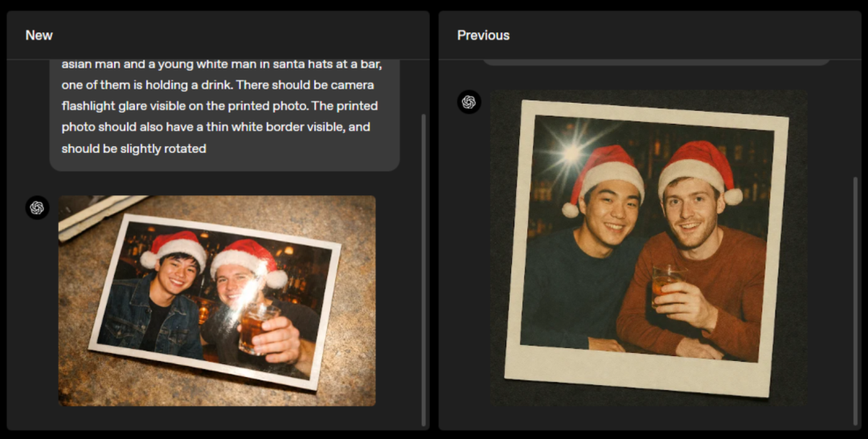
Task: Open the generated photo-on-table image in New panel
Action: (x=217, y=301)
